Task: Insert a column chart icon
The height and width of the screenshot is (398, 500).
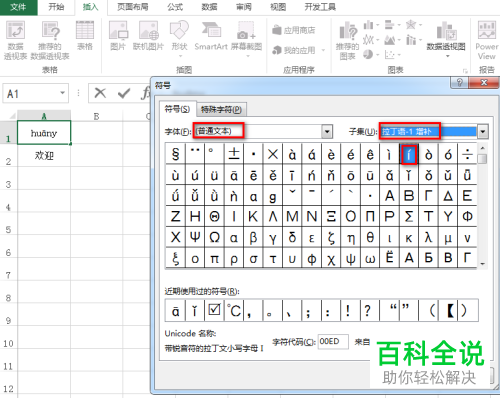Action: [368, 25]
